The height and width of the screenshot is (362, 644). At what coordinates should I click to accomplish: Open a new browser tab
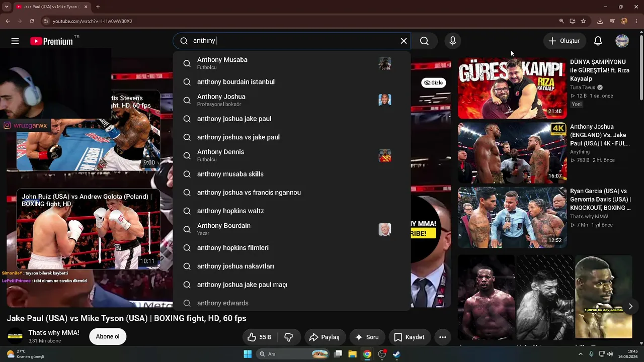(x=98, y=7)
